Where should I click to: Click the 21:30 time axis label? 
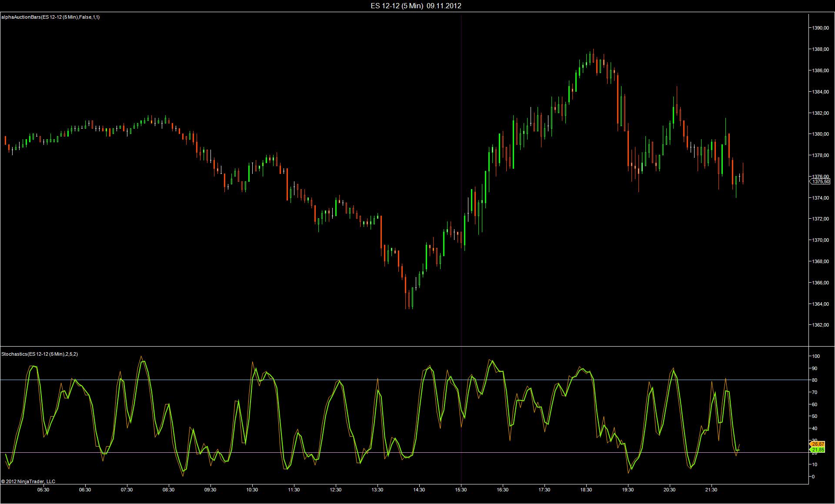[x=711, y=490]
